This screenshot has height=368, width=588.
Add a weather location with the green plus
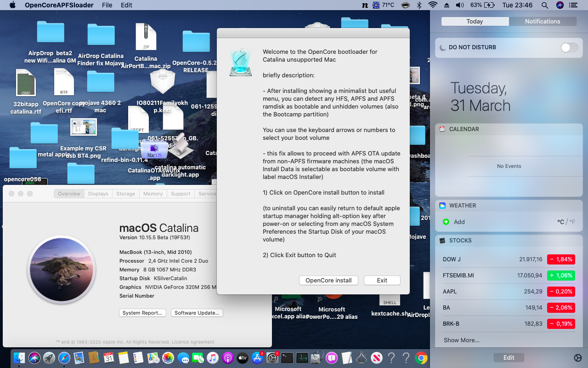446,222
